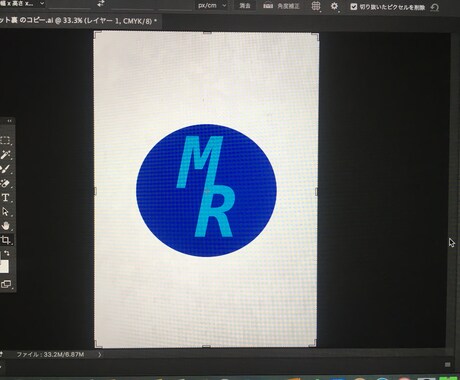Click the reset crop arrow icon
The width and height of the screenshot is (460, 380).
pyautogui.click(x=435, y=7)
